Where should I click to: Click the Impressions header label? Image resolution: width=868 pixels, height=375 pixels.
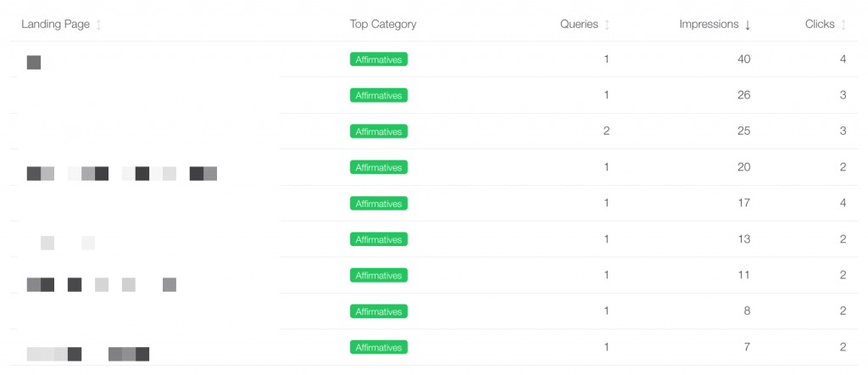pyautogui.click(x=709, y=25)
